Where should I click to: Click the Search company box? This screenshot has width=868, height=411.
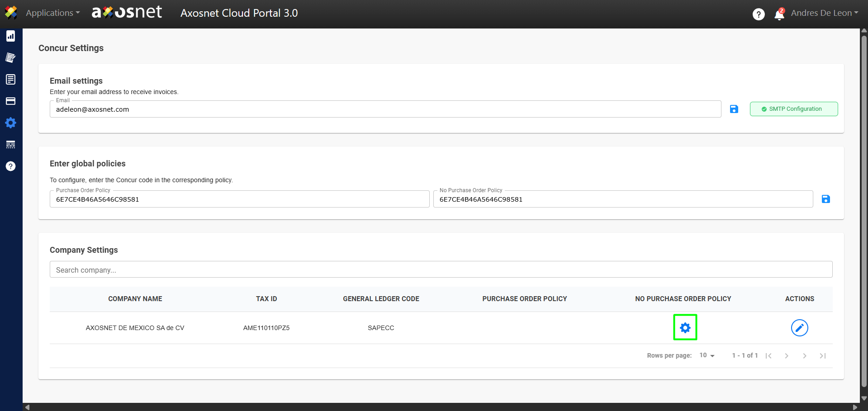(441, 269)
